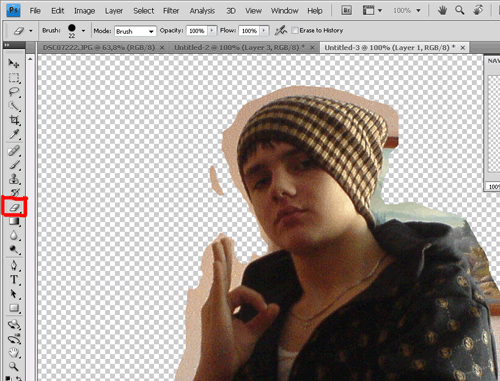
Task: Select the Move tool
Action: coord(14,63)
